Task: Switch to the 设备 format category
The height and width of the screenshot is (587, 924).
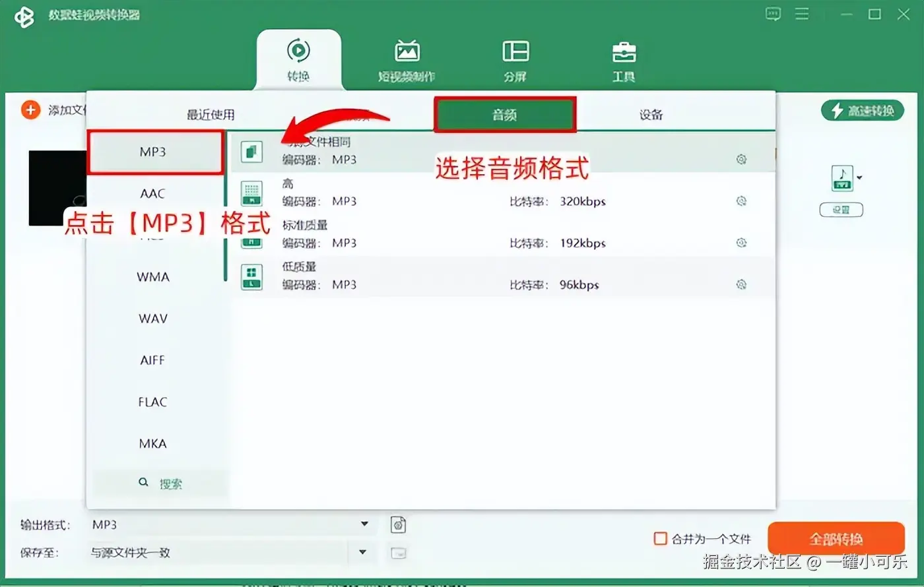Action: pos(651,115)
